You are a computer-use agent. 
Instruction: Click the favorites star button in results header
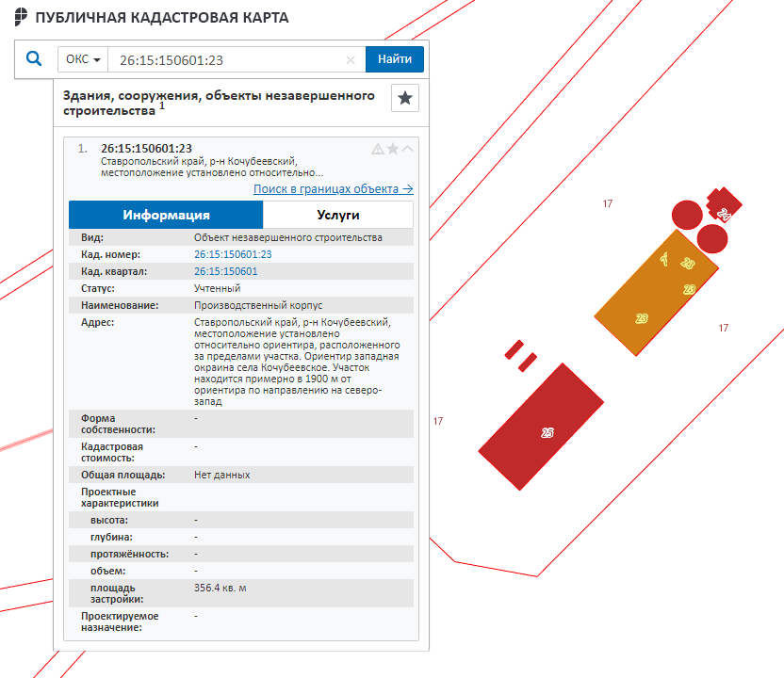pos(405,98)
